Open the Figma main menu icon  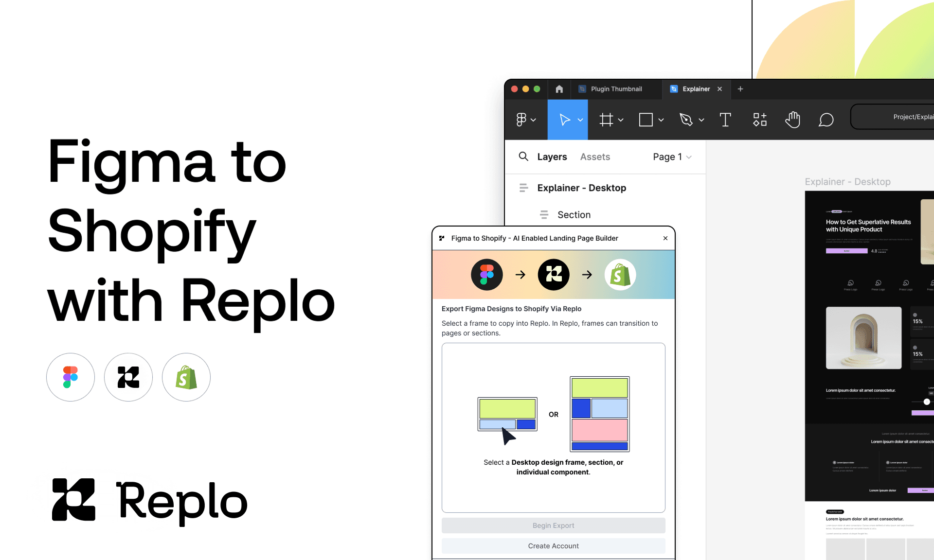click(x=521, y=120)
